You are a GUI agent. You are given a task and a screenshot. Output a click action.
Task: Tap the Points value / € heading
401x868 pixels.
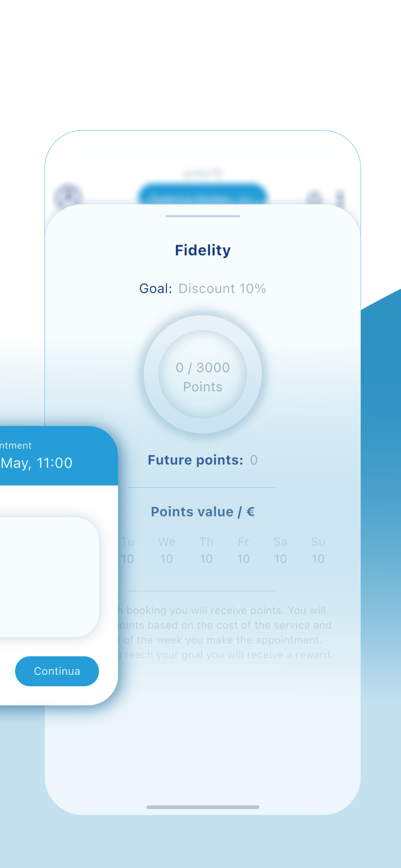[x=202, y=512]
